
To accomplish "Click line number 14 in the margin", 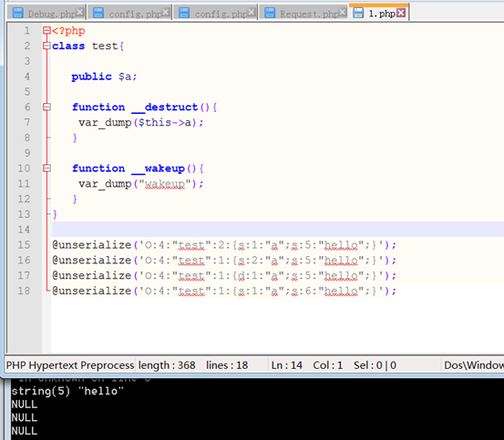I will [x=24, y=230].
